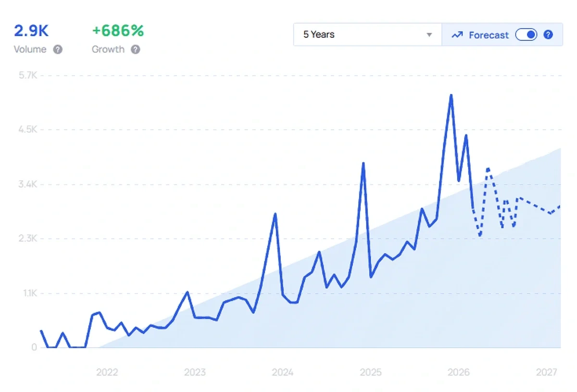Image resolution: width=577 pixels, height=392 pixels.
Task: Click the dotted forecast peak after 2026
Action: (488, 169)
